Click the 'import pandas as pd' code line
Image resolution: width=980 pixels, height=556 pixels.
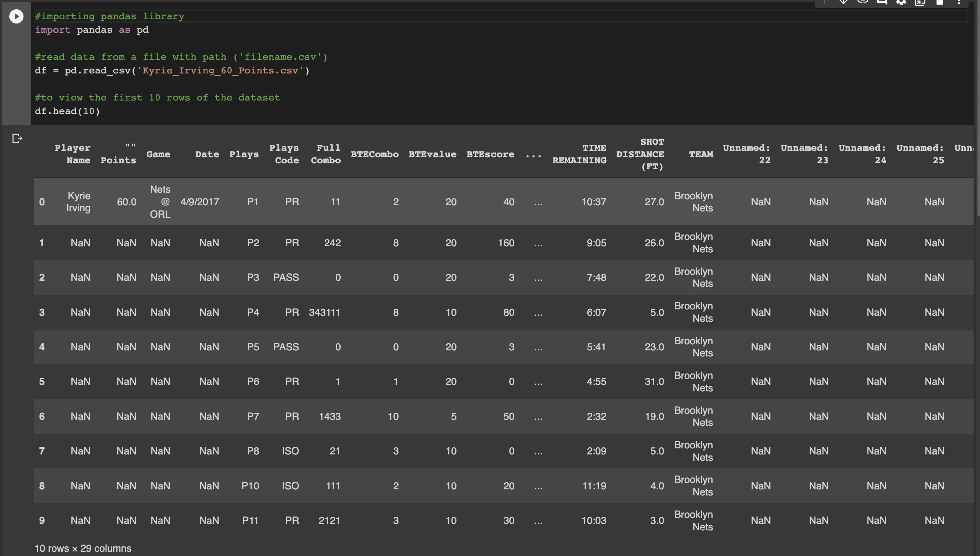point(92,30)
